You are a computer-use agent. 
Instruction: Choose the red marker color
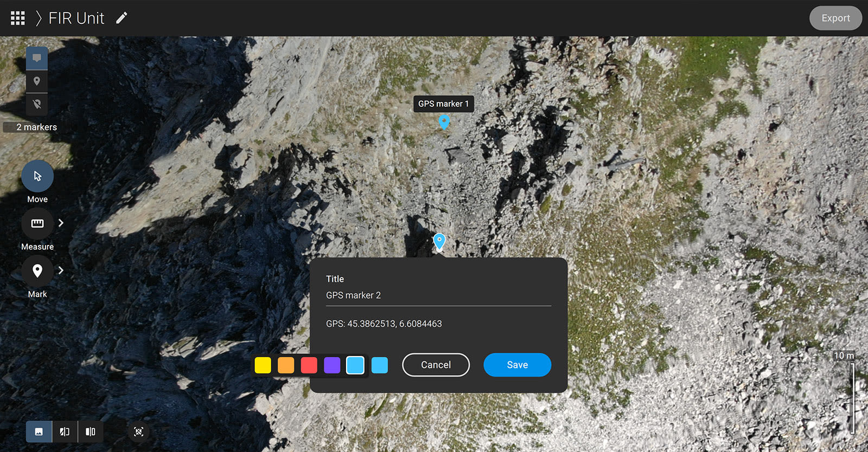coord(309,365)
